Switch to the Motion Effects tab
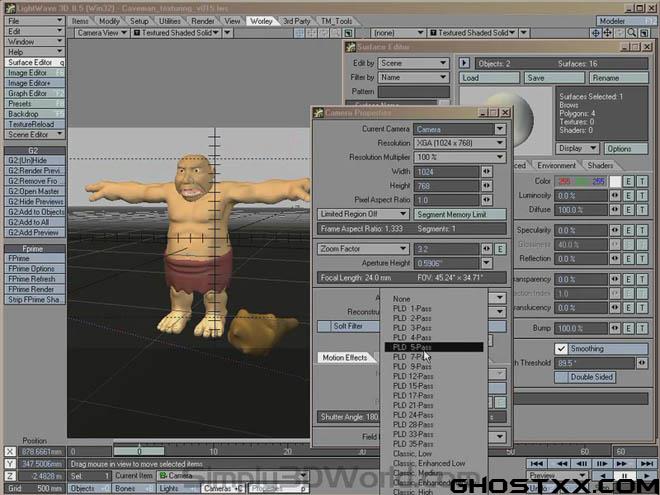 click(x=345, y=358)
